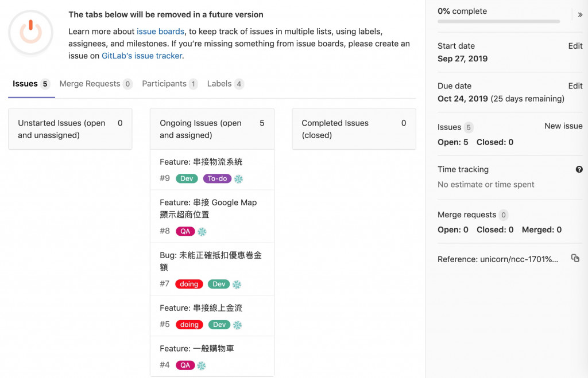
Task: Open Time tracking help question mark
Action: 579,169
